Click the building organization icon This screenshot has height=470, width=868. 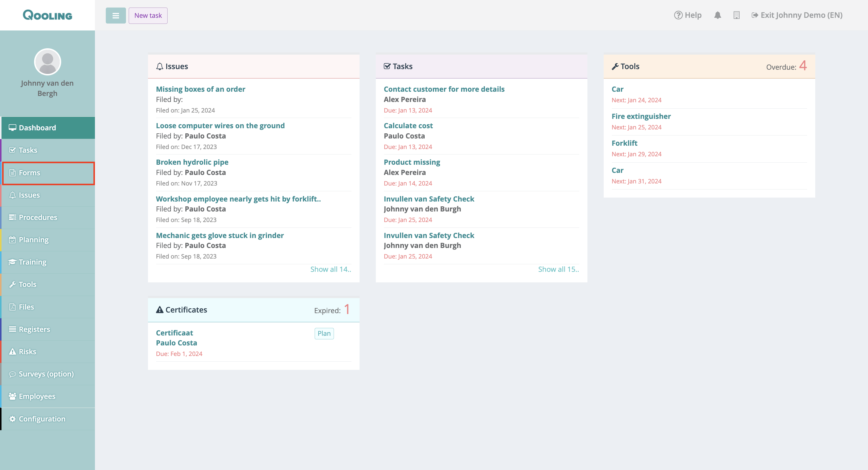pos(736,15)
